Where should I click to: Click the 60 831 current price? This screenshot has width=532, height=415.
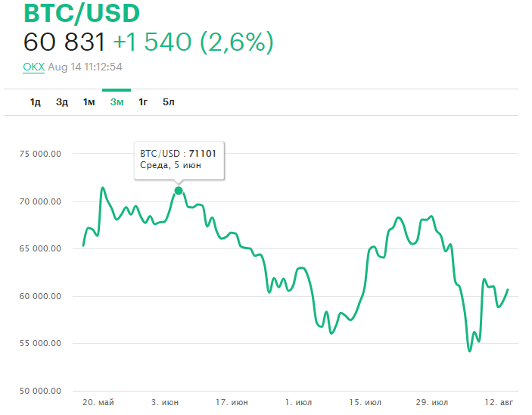[65, 42]
